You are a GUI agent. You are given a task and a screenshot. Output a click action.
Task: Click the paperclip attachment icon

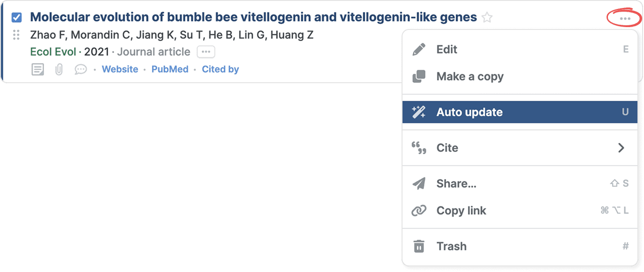point(59,70)
